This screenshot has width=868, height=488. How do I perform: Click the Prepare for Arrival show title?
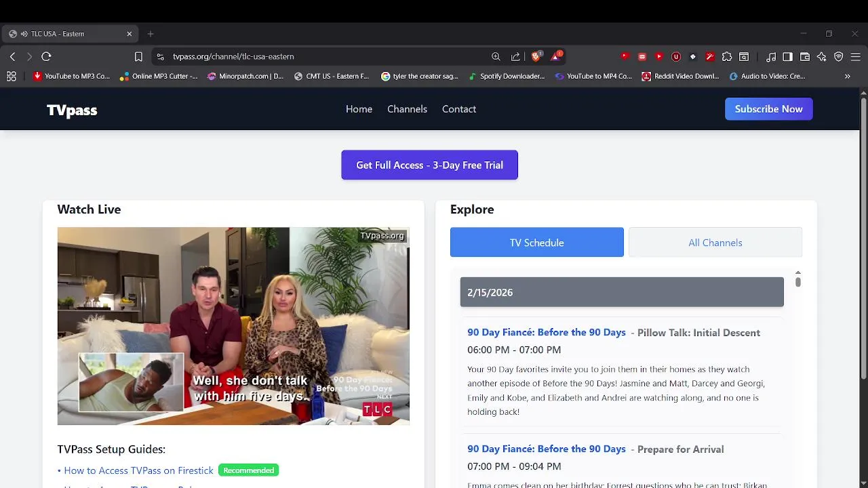pyautogui.click(x=680, y=449)
